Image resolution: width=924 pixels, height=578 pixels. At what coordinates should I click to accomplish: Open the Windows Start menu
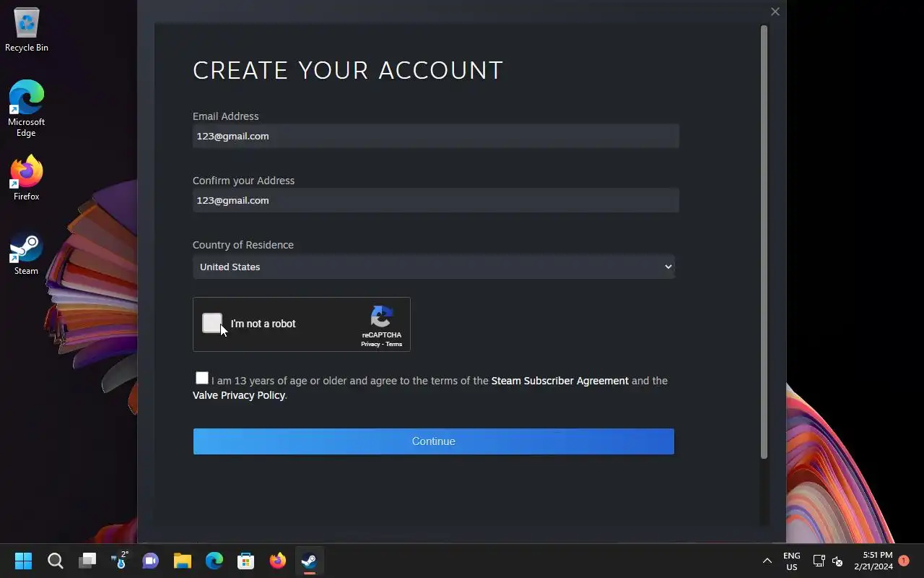pyautogui.click(x=23, y=561)
